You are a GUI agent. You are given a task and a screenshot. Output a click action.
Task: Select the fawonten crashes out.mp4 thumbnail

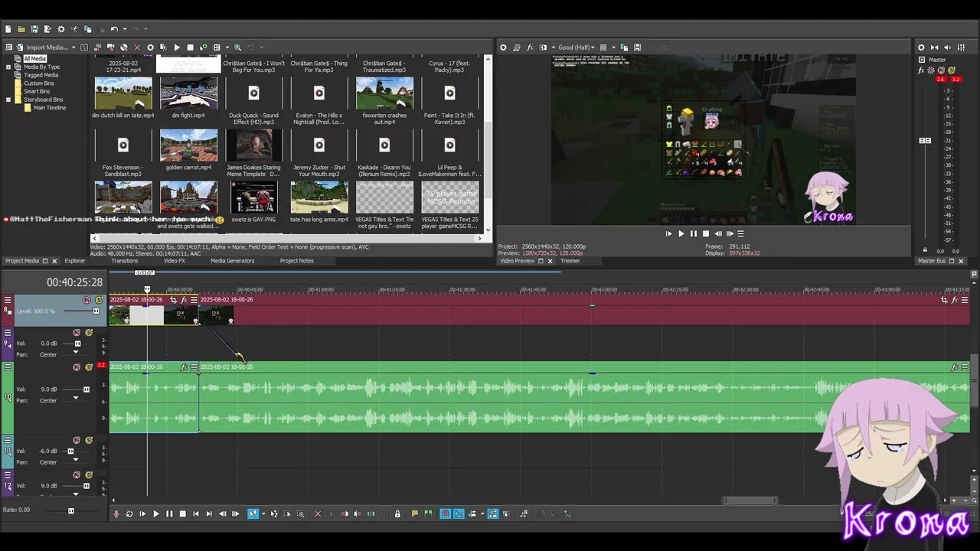384,93
